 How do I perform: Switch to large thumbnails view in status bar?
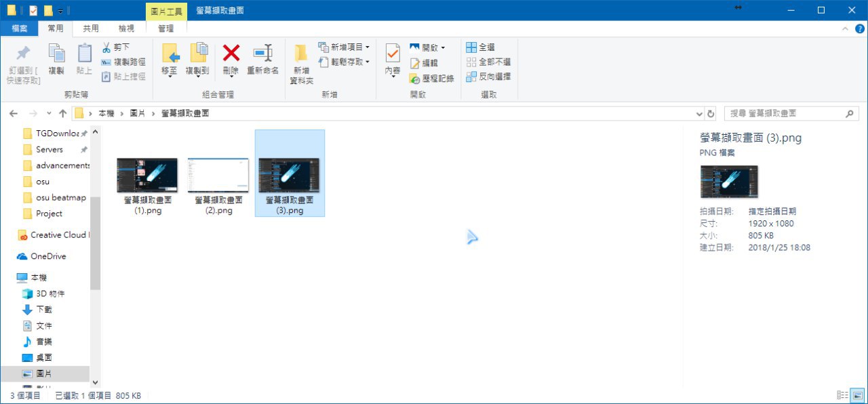tap(858, 395)
